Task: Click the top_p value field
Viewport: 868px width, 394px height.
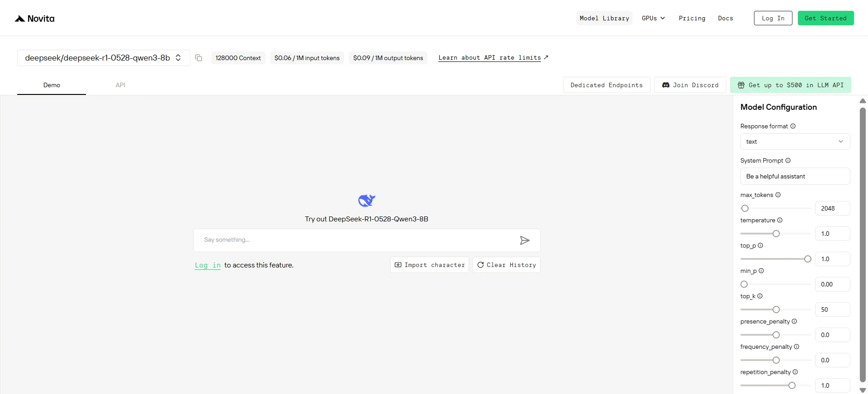Action: point(832,259)
